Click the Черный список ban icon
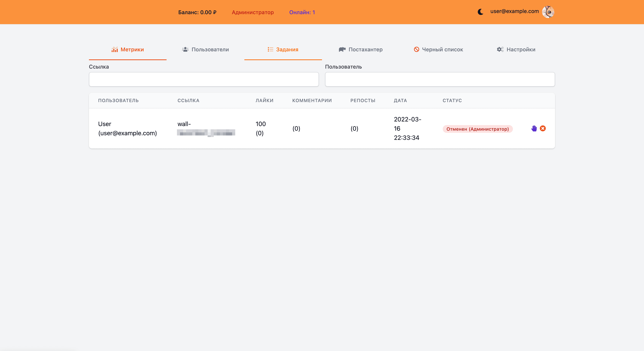644x351 pixels. point(416,49)
